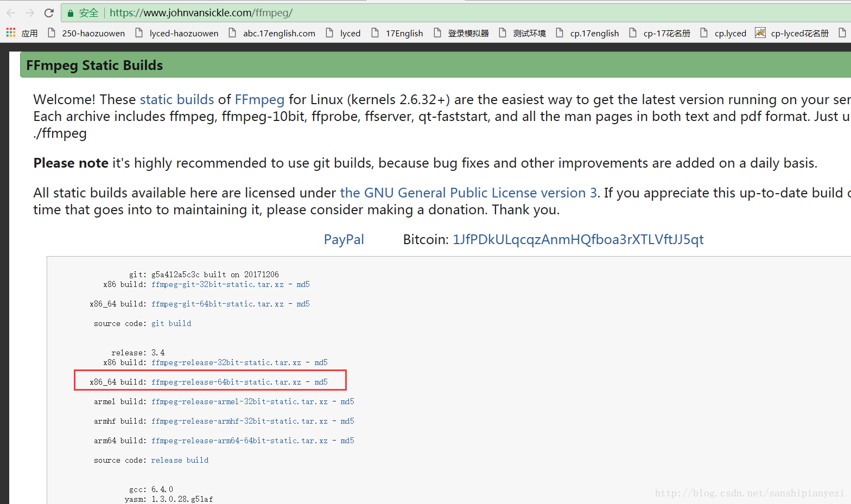Download ffmpeg-release-arm64-64bit-static.tar.xz

(239, 441)
